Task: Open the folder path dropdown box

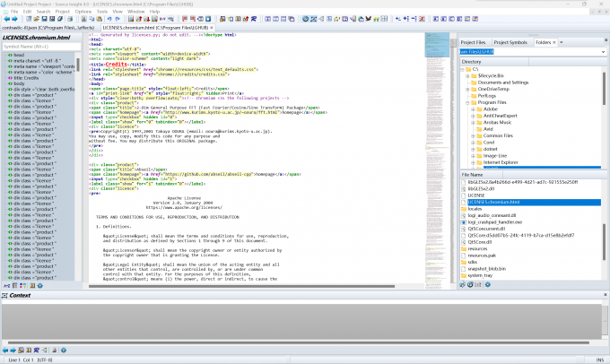Action: pyautogui.click(x=603, y=52)
